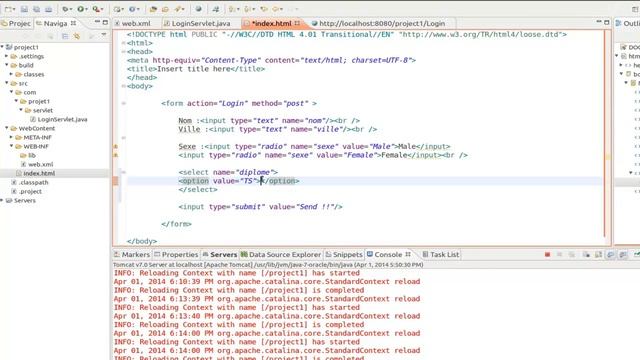Select .project file in Navigator
This screenshot has width=640, height=360.
[x=27, y=191]
